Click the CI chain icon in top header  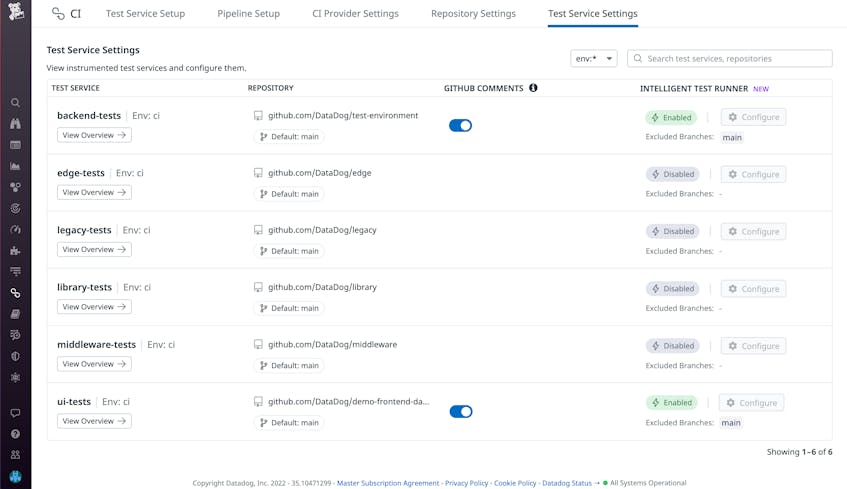(x=58, y=14)
